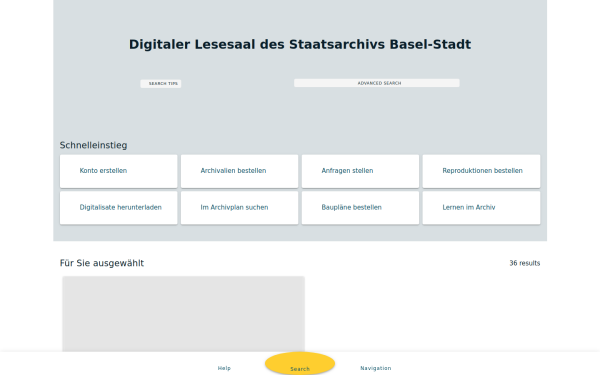Open the Navigation tab in bottom bar
Image resolution: width=600 pixels, height=375 pixels.
coord(376,368)
